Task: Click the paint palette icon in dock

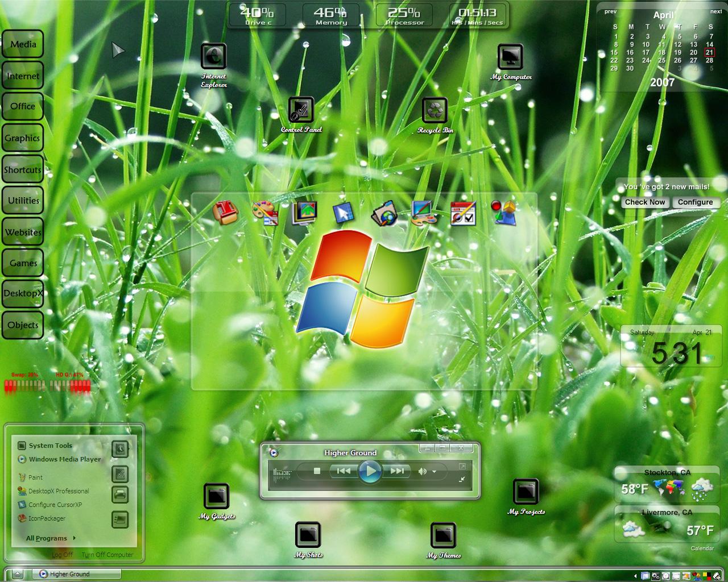Action: pyautogui.click(x=264, y=213)
